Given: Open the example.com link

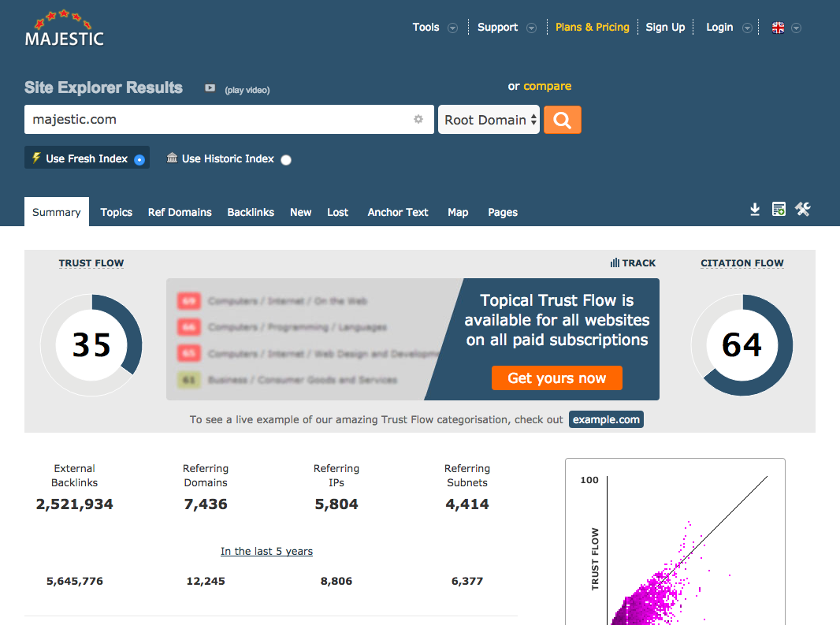Looking at the screenshot, I should (607, 419).
